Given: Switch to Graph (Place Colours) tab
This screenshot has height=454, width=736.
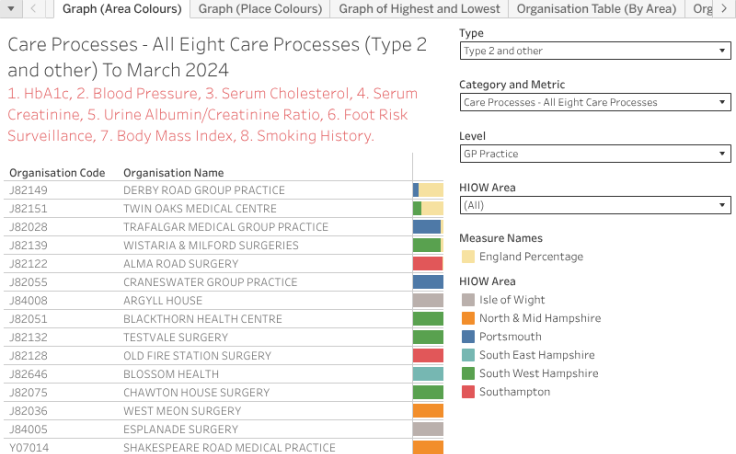Looking at the screenshot, I should [261, 9].
